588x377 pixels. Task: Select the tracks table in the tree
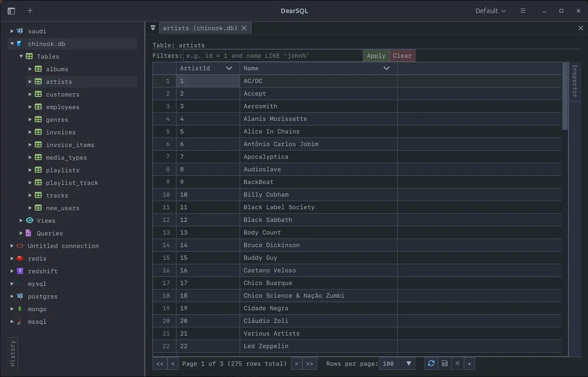57,195
